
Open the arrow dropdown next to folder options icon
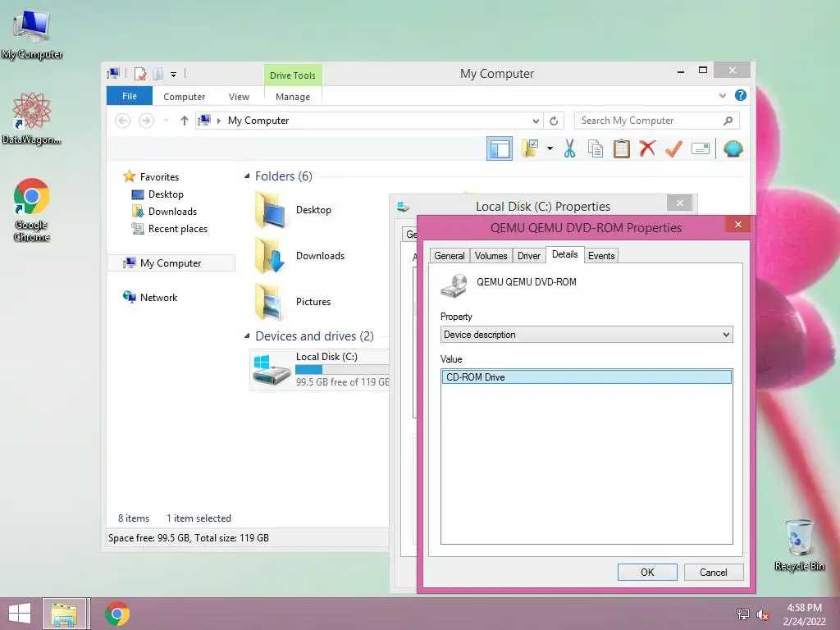[x=550, y=148]
